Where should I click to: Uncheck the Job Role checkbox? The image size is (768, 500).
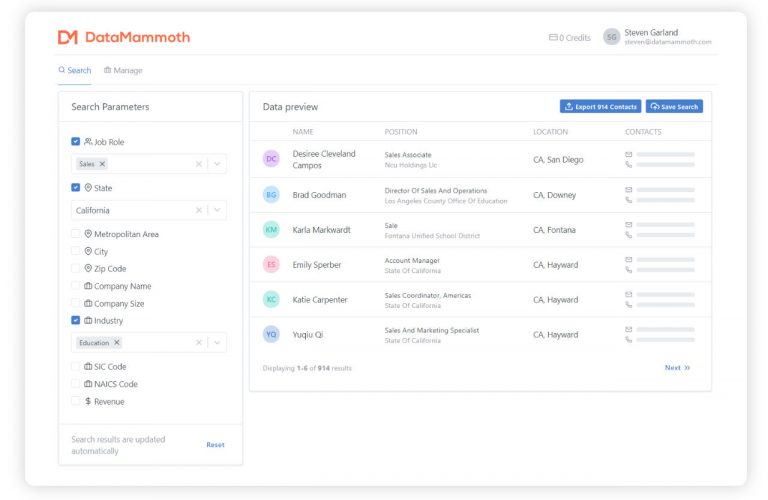click(76, 142)
